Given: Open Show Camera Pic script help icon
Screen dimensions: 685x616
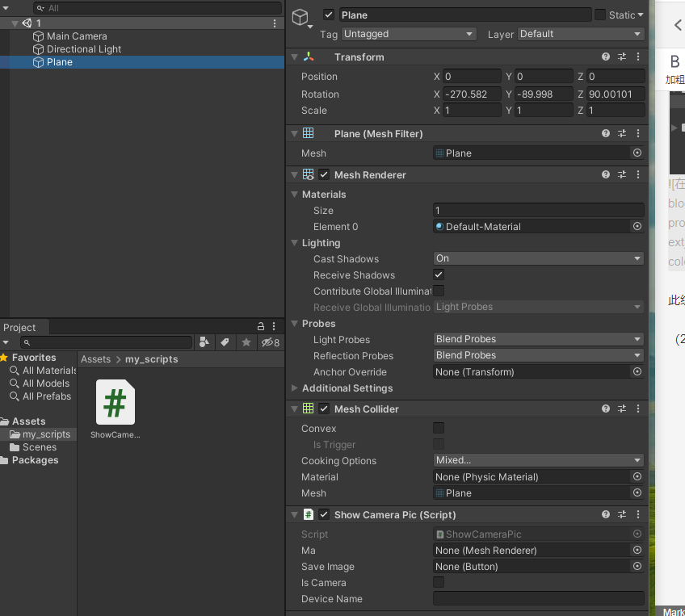Looking at the screenshot, I should 606,514.
